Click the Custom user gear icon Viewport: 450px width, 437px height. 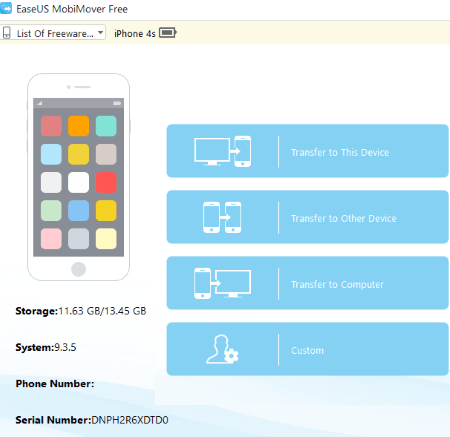(222, 349)
